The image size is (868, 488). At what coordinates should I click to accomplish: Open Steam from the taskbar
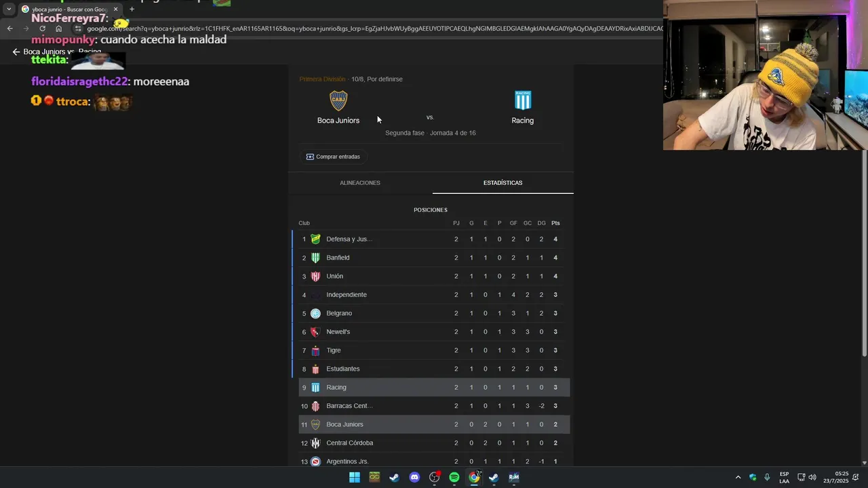(x=394, y=477)
